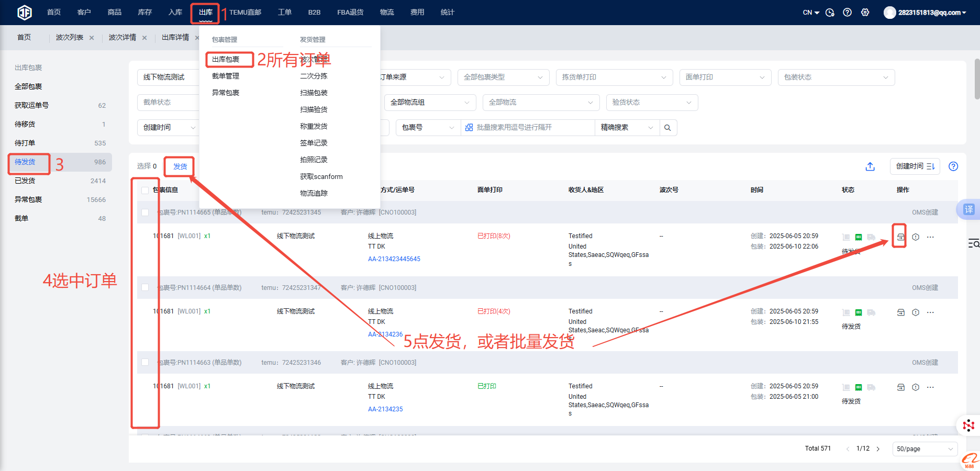Click the blue help circle beside 创建时间 sort
This screenshot has height=471, width=980.
(953, 166)
